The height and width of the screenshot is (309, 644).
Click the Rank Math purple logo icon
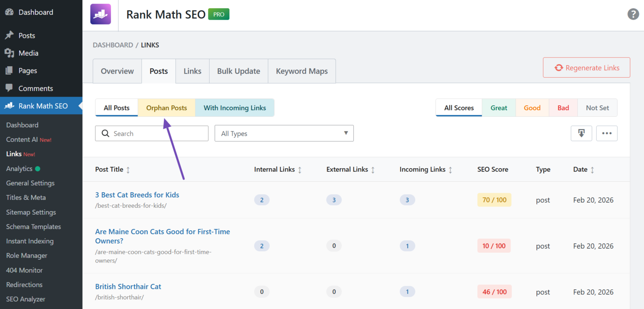100,14
